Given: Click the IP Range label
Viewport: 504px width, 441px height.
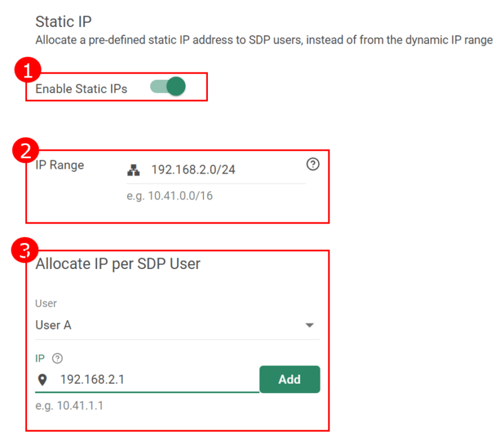Looking at the screenshot, I should (x=60, y=166).
